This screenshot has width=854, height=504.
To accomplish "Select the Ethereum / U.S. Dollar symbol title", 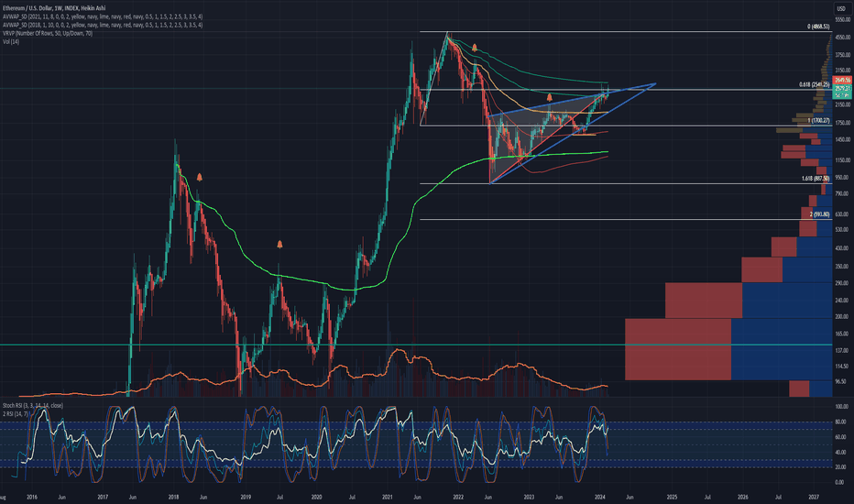I will click(54, 9).
